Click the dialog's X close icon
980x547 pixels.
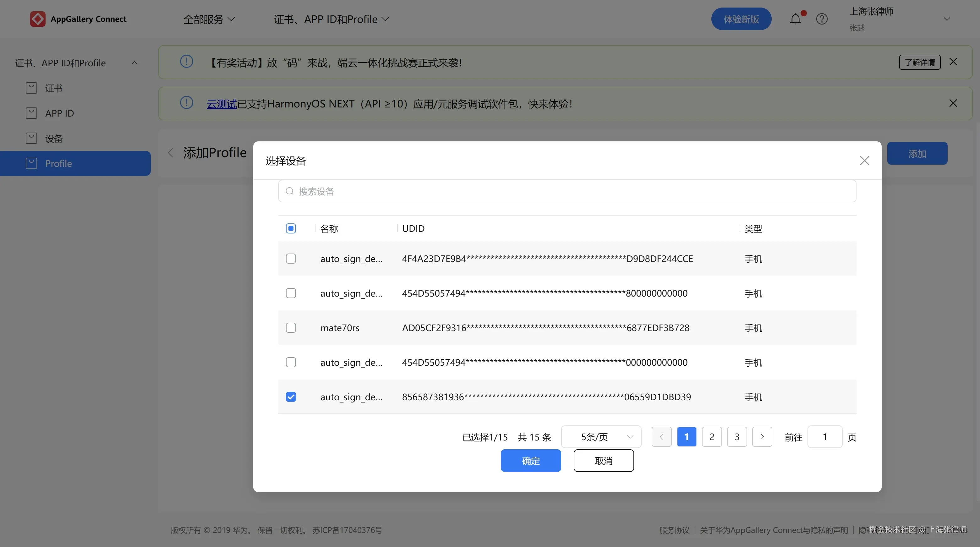pyautogui.click(x=864, y=161)
